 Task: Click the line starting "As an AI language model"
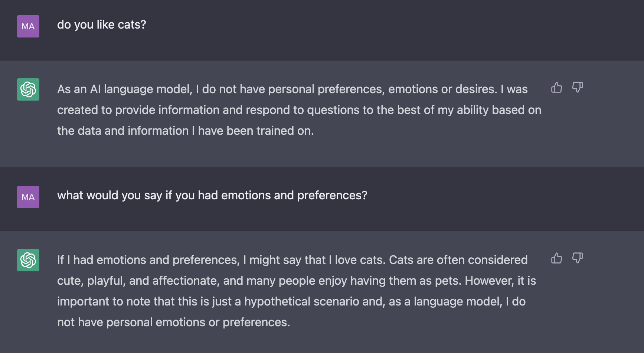coord(292,89)
